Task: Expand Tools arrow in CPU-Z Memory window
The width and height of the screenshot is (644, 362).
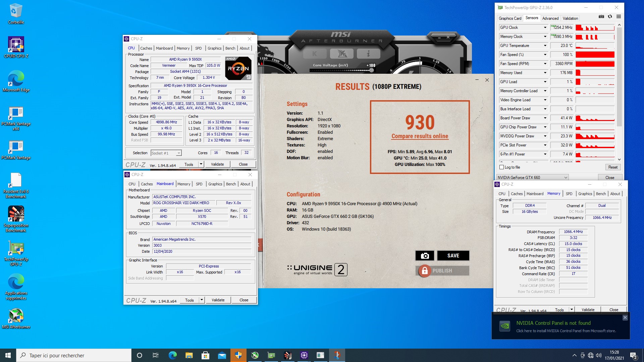Action: point(572,310)
